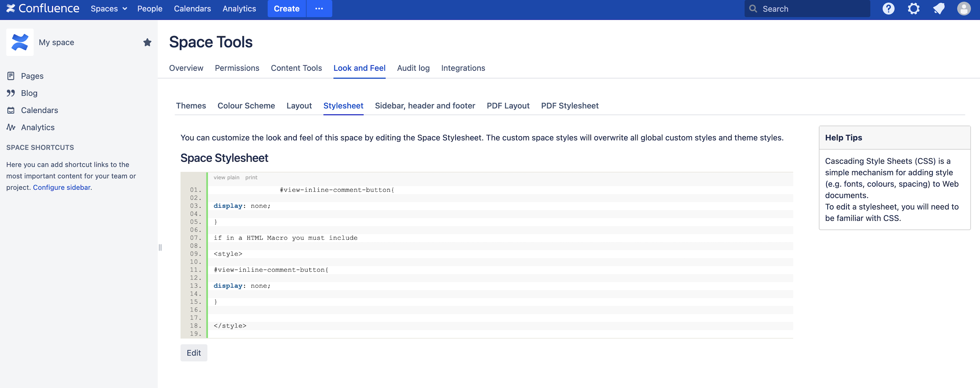Screen dimensions: 980x388
Task: Open the help question mark icon
Action: 888,8
